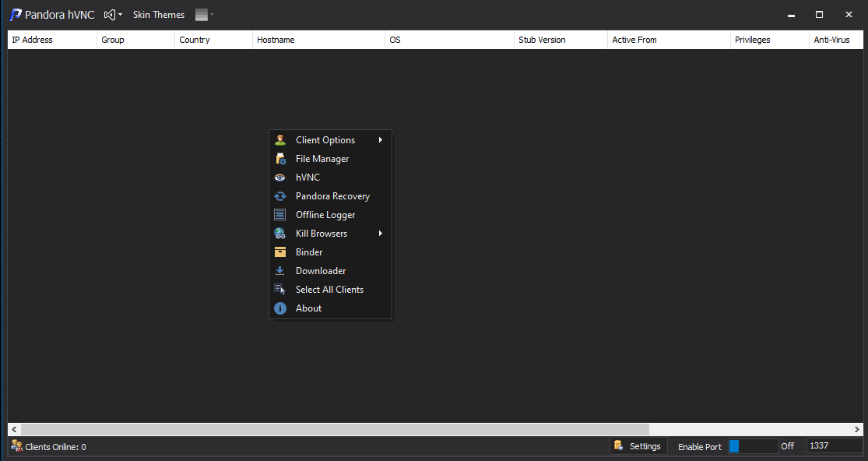
Task: Click the Privileges column header
Action: tap(770, 40)
